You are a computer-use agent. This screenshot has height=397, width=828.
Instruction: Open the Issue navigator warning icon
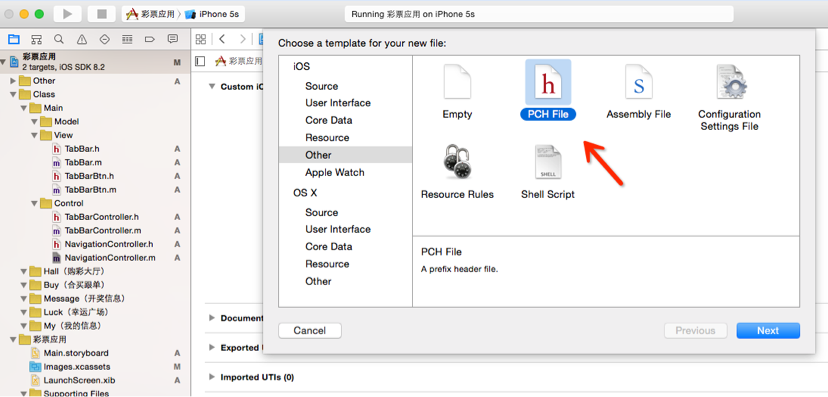click(82, 39)
